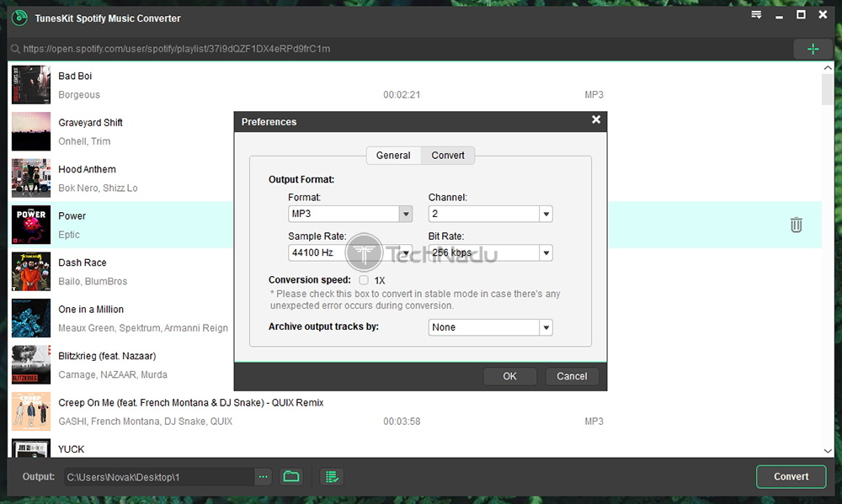The height and width of the screenshot is (504, 842).
Task: Click the track list scrollbar down arrow
Action: (828, 451)
